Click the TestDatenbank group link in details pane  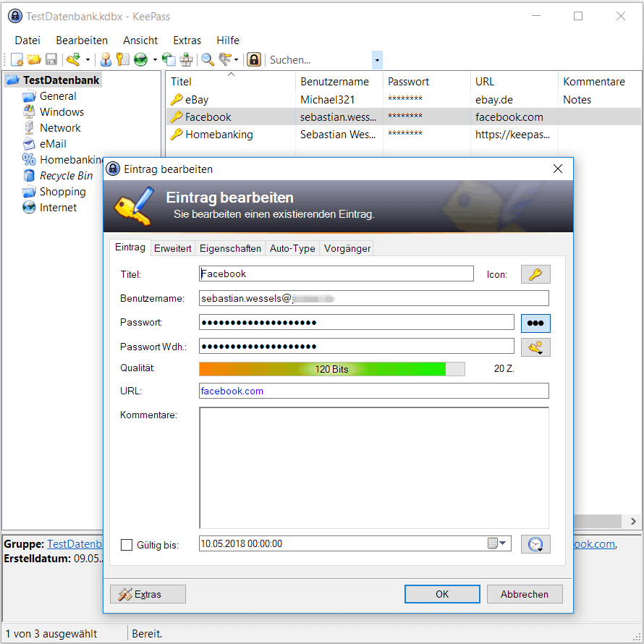click(x=75, y=544)
